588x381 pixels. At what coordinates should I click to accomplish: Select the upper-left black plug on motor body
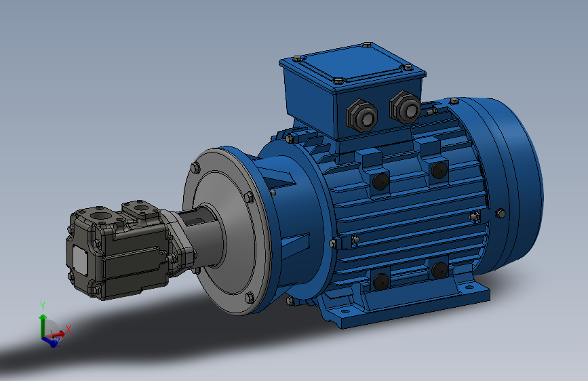click(380, 182)
